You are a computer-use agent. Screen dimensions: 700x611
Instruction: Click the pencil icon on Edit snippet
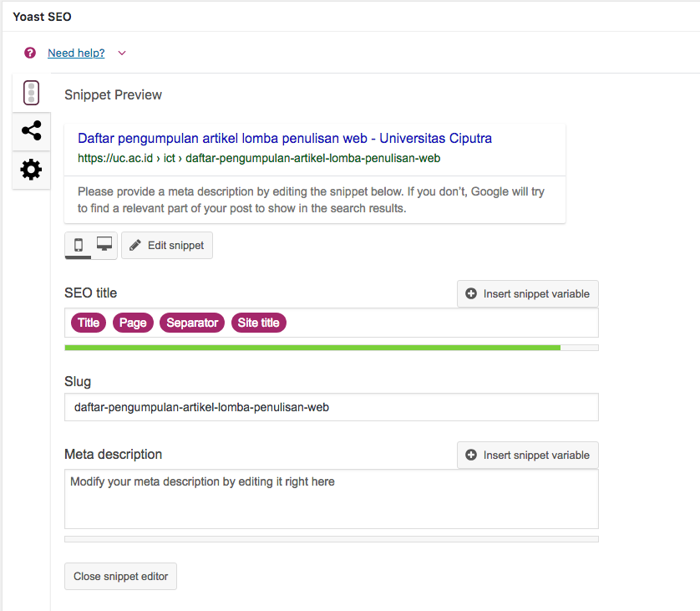click(134, 245)
